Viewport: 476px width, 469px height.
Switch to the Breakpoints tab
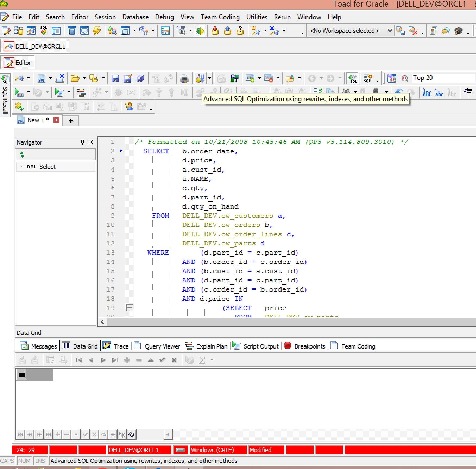point(305,346)
